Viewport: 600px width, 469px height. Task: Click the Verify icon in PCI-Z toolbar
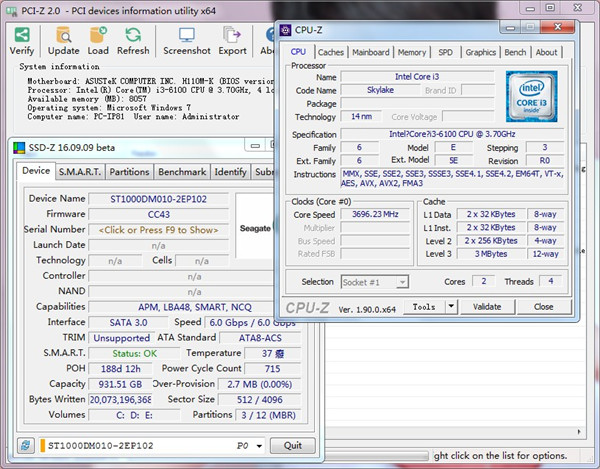point(21,35)
